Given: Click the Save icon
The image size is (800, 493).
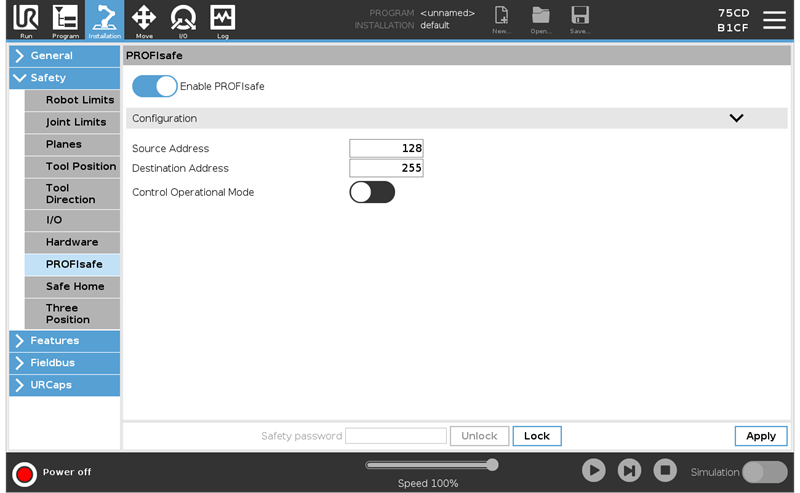Looking at the screenshot, I should click(x=580, y=19).
